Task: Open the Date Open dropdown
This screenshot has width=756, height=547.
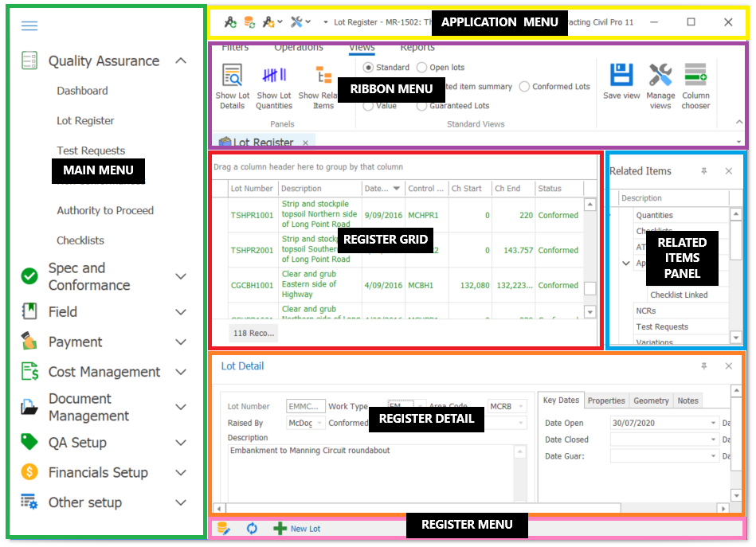Action: (713, 423)
